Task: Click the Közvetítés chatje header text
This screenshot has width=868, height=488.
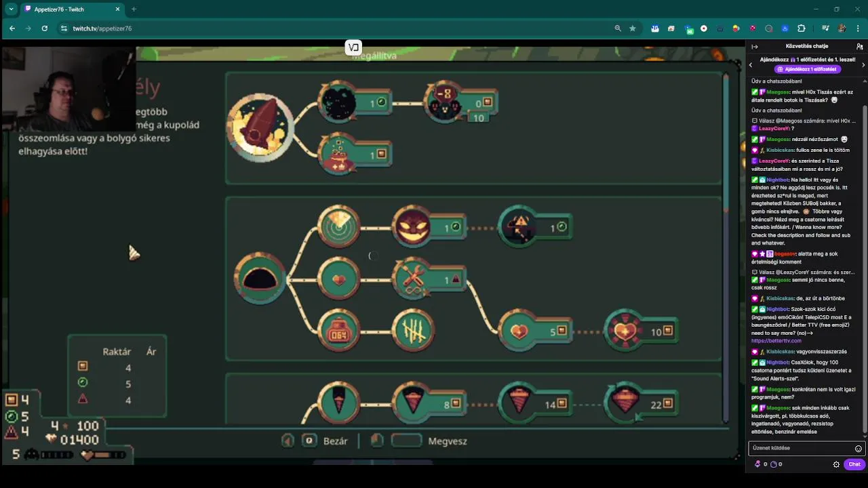Action: [x=807, y=46]
